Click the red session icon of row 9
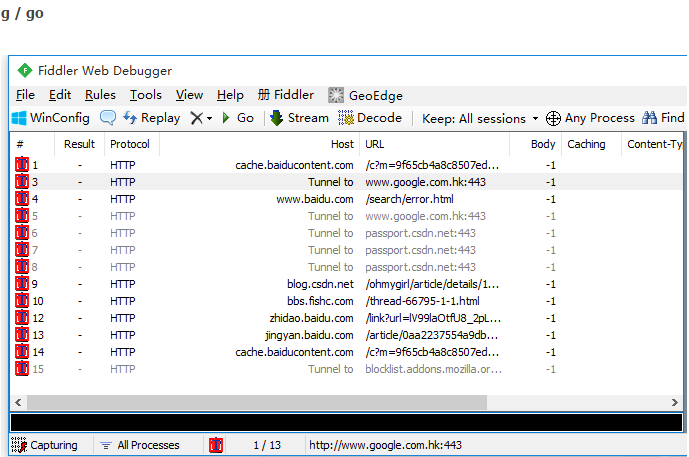The height and width of the screenshot is (457, 689). [x=22, y=284]
